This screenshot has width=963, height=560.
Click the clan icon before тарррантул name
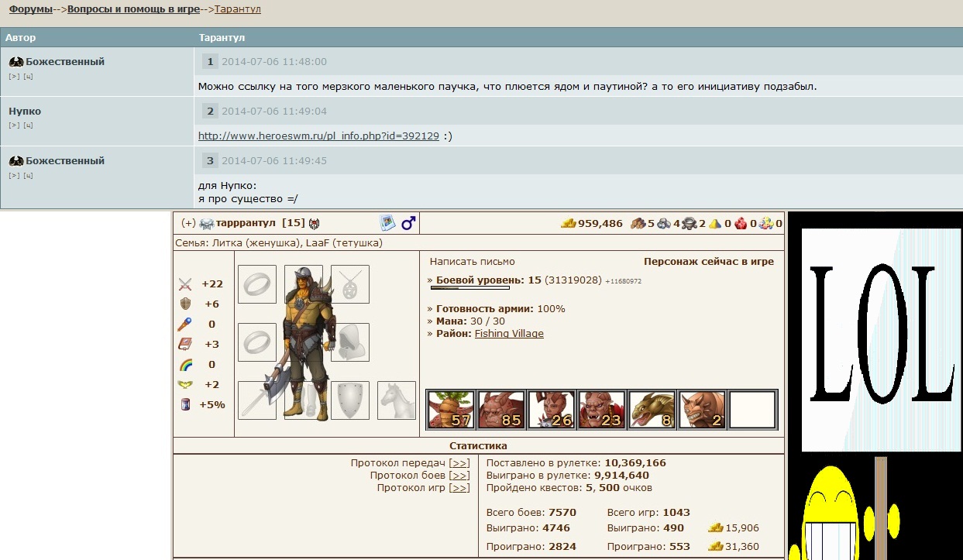(x=207, y=224)
